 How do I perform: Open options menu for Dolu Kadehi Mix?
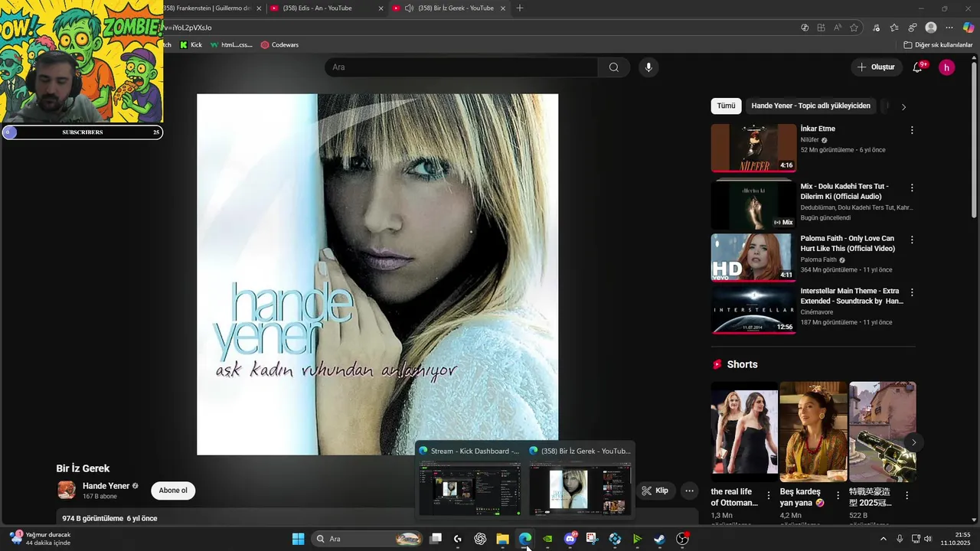[x=912, y=187]
